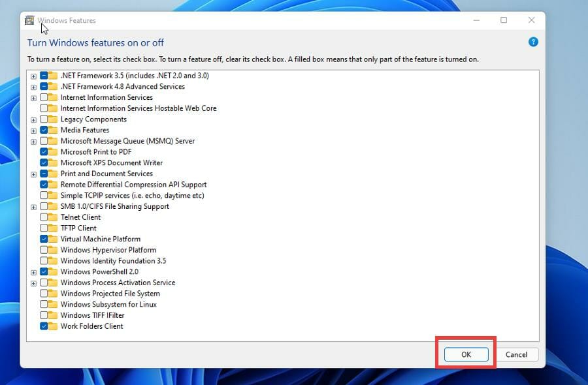
Task: Click the blue help question mark icon
Action: (533, 42)
